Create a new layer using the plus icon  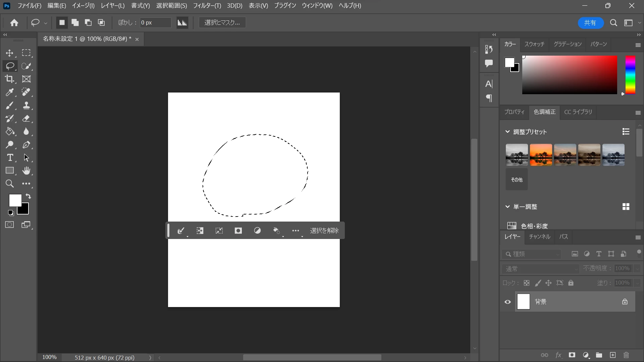pyautogui.click(x=613, y=355)
